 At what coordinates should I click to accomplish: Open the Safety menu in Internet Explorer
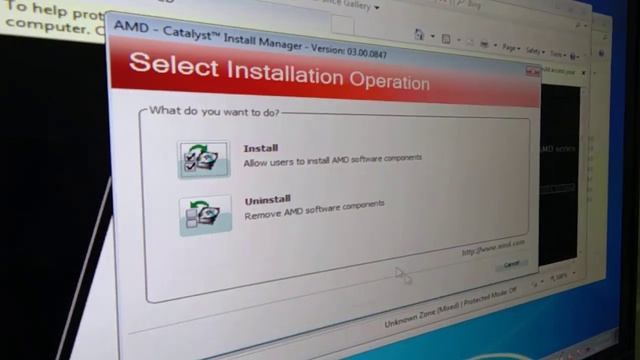[x=535, y=51]
